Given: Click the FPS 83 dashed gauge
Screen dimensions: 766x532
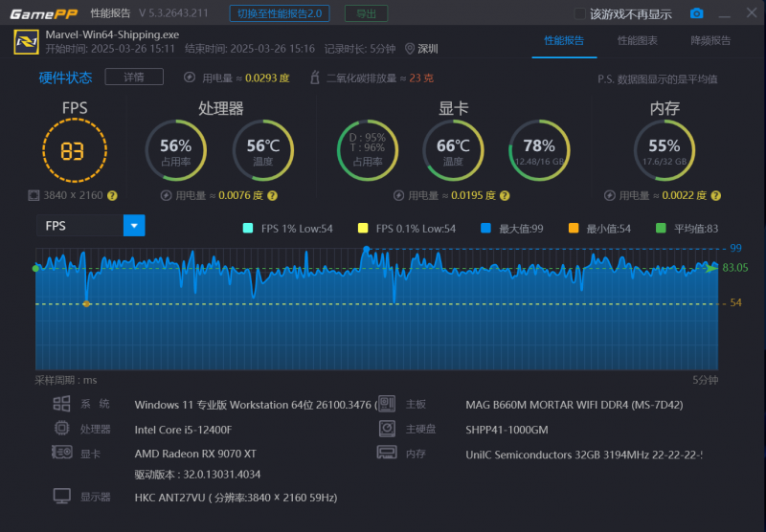Looking at the screenshot, I should pos(75,150).
